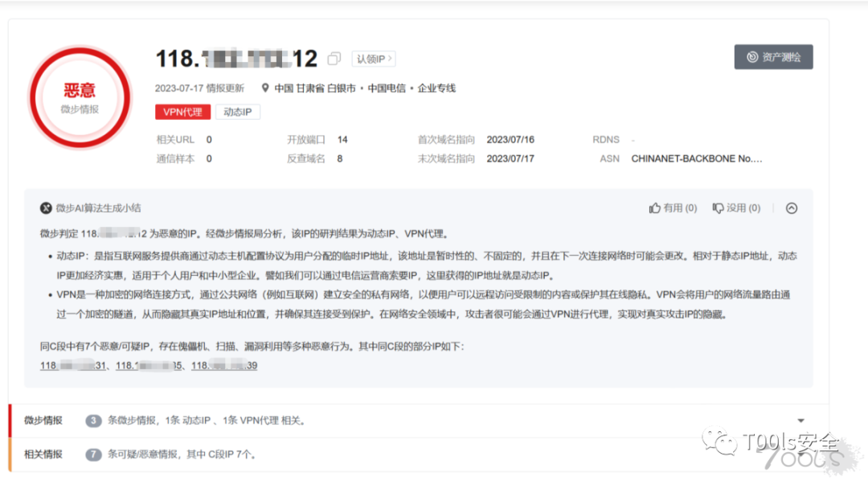This screenshot has width=868, height=481.
Task: Click the red VPN代理 tag
Action: (182, 112)
